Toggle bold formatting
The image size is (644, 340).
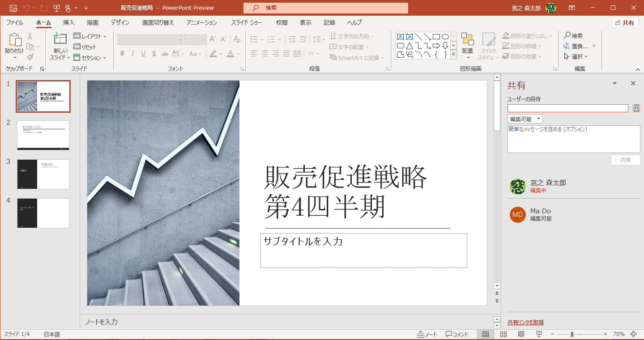click(122, 53)
